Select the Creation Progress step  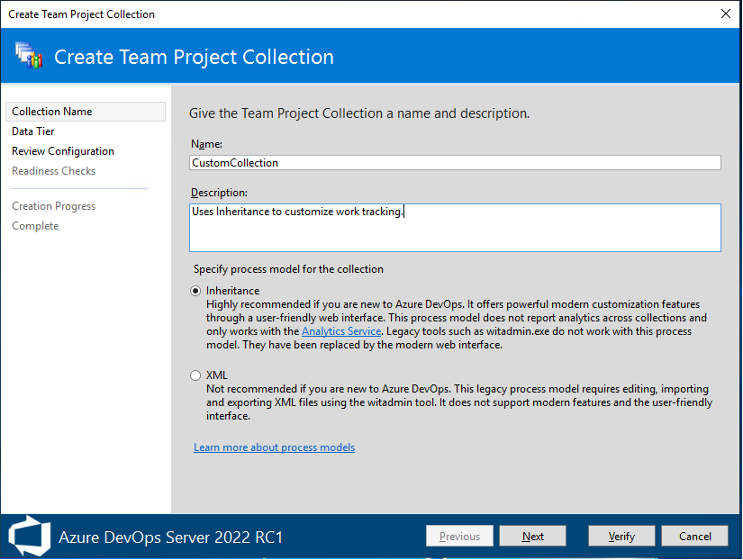coord(53,205)
